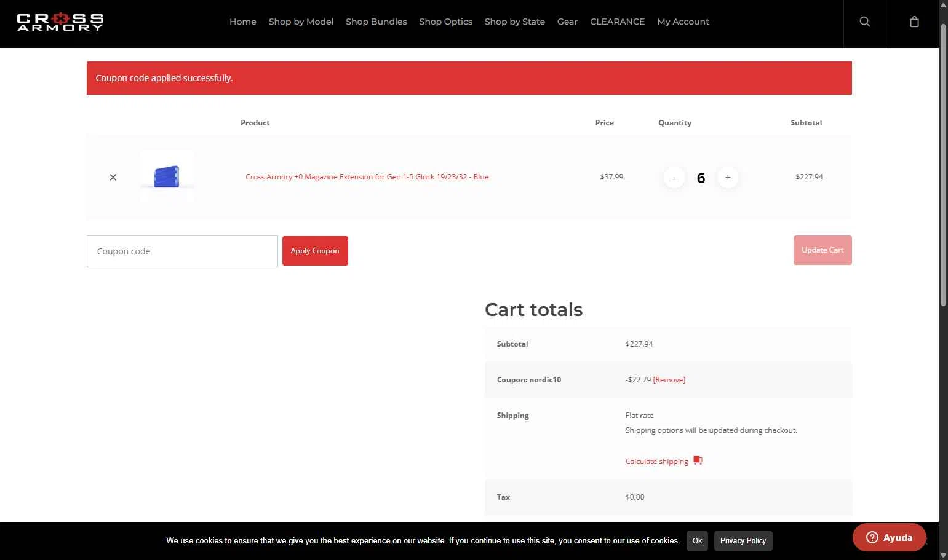
Task: Click the Product column header
Action: coord(255,123)
